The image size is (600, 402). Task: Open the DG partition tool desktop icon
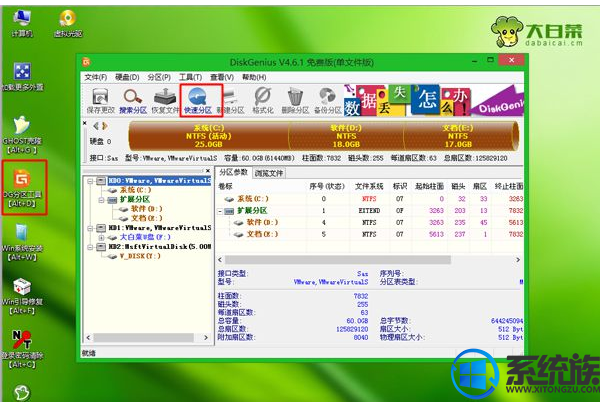point(24,187)
